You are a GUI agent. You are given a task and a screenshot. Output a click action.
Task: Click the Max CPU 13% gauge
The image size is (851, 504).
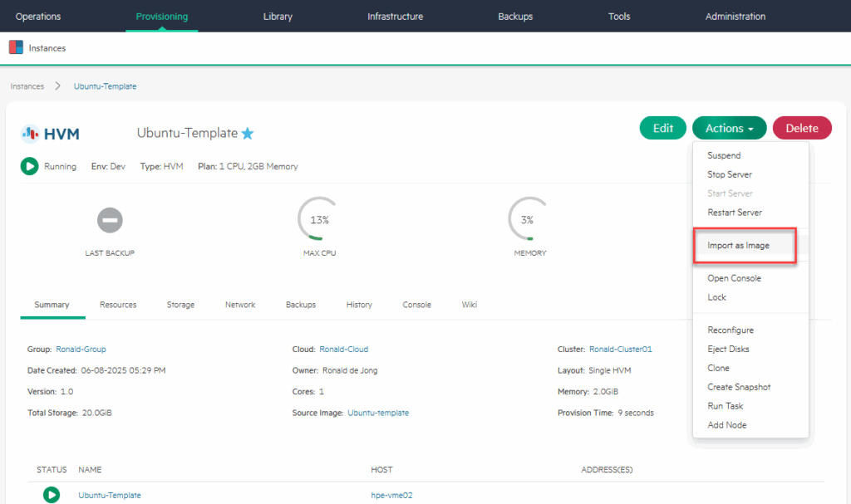(x=319, y=220)
